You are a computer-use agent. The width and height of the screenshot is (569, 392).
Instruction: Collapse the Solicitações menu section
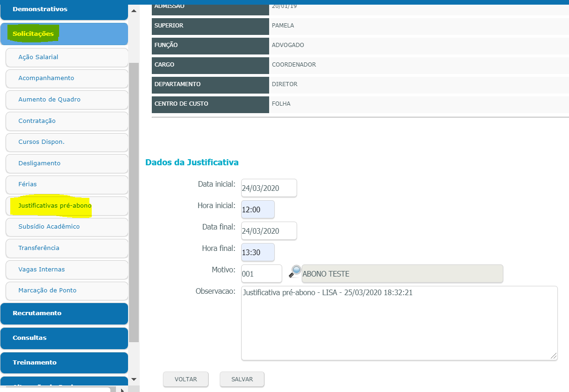point(64,34)
